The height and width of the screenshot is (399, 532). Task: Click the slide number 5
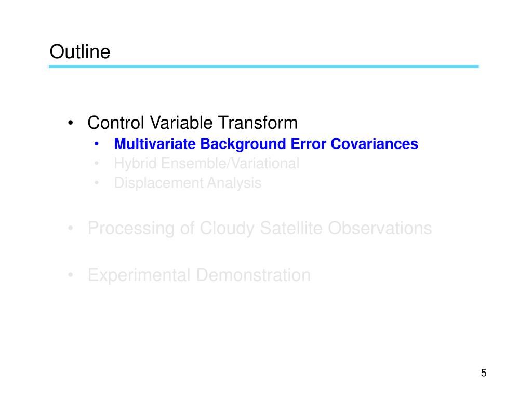pyautogui.click(x=484, y=373)
